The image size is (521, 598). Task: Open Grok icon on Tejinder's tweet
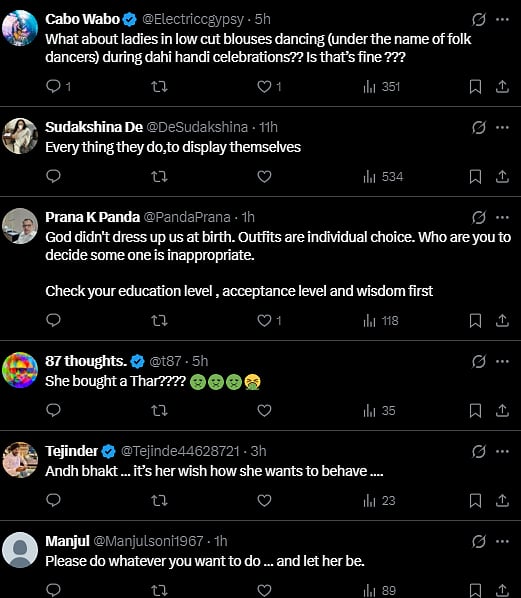[478, 451]
